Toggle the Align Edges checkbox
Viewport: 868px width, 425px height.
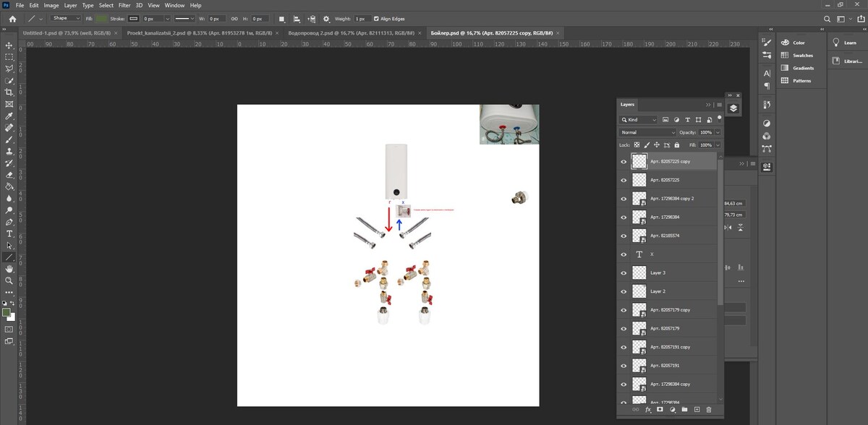[376, 19]
